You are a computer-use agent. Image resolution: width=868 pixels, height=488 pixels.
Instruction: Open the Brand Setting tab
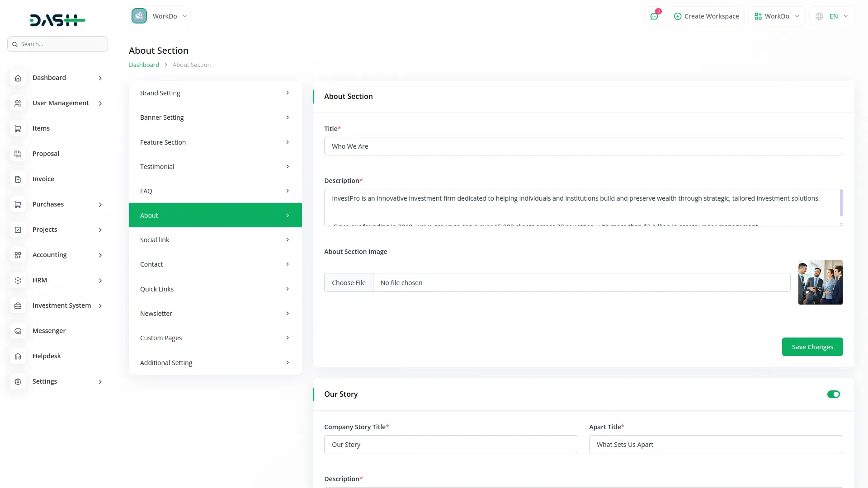click(215, 93)
